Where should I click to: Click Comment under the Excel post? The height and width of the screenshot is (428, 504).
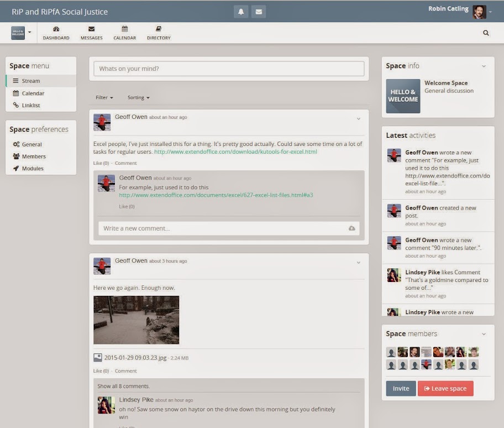(125, 163)
